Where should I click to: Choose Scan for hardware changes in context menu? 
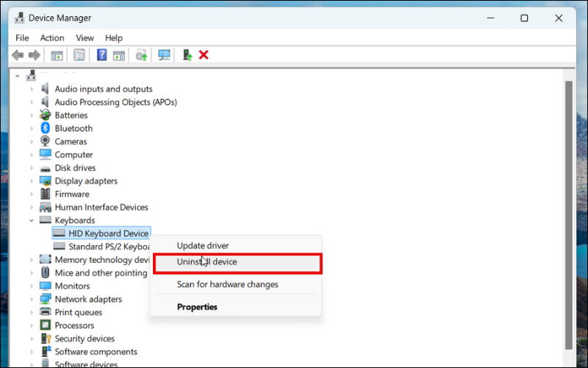[235, 284]
